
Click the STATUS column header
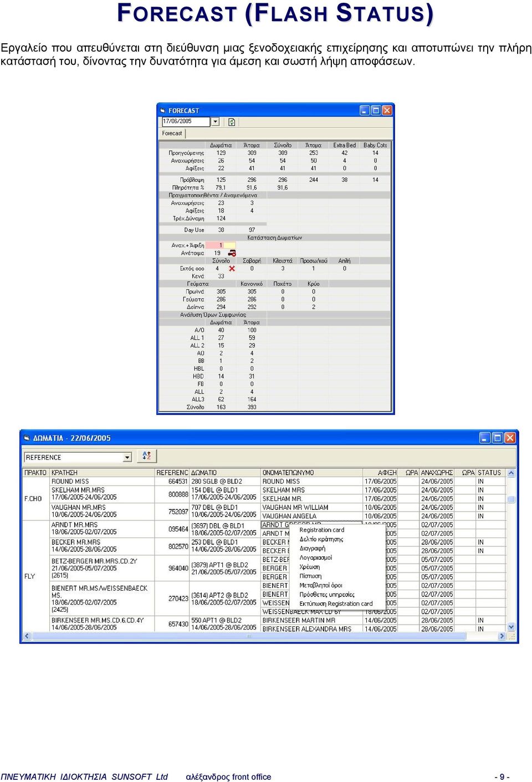[490, 473]
